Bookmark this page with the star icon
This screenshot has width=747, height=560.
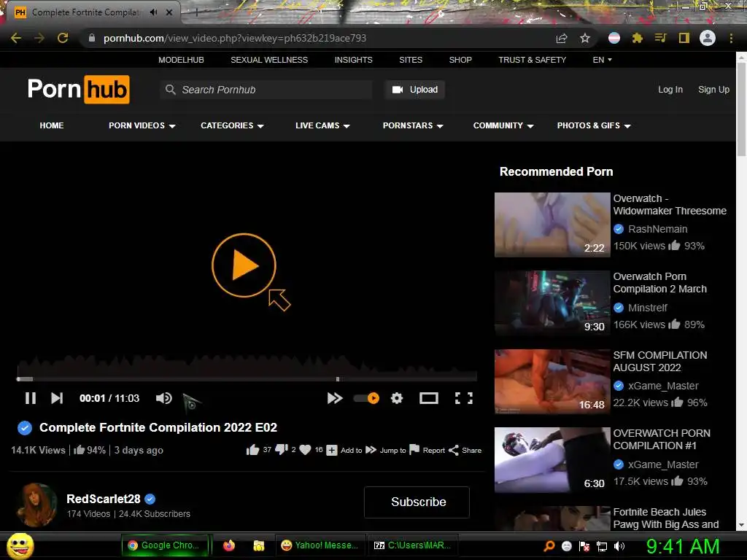pos(585,38)
